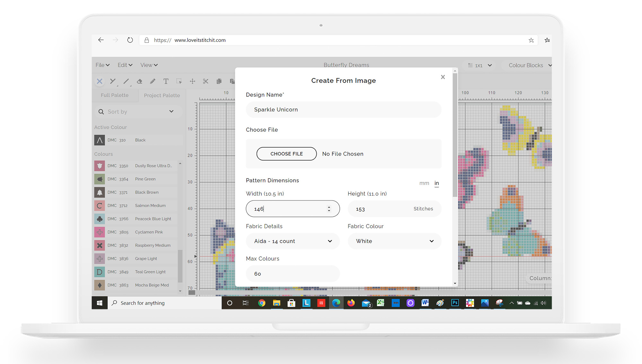Click the CHOOSE FILE button
Screen dimensions: 642x364
[x=286, y=154]
